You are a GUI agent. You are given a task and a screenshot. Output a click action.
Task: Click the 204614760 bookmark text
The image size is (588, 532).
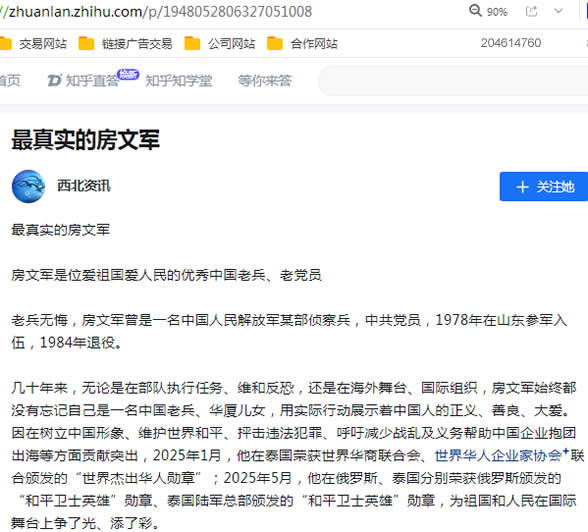tap(511, 43)
